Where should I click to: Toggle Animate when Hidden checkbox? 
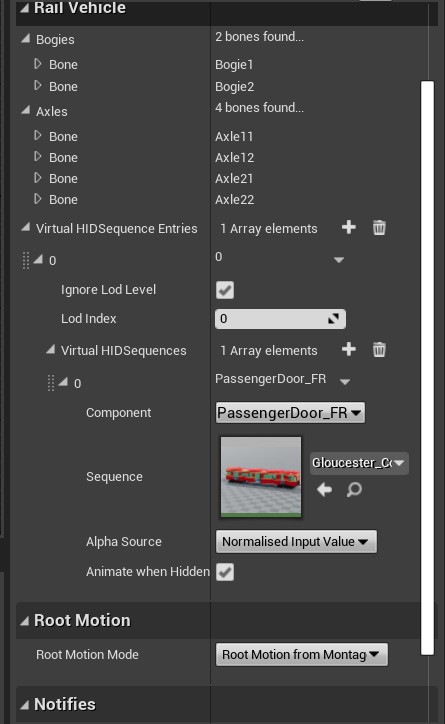[225, 572]
